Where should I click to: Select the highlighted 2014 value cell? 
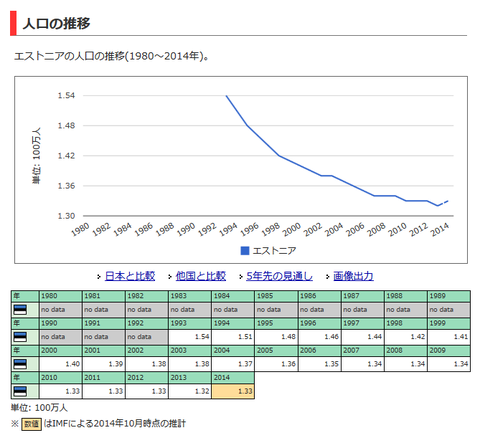tap(233, 391)
